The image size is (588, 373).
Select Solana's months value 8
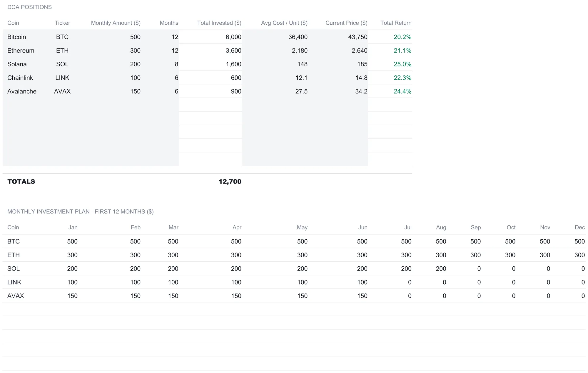click(x=176, y=64)
